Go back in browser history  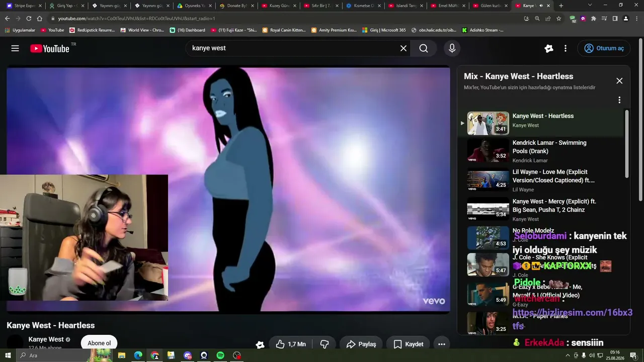point(7,19)
